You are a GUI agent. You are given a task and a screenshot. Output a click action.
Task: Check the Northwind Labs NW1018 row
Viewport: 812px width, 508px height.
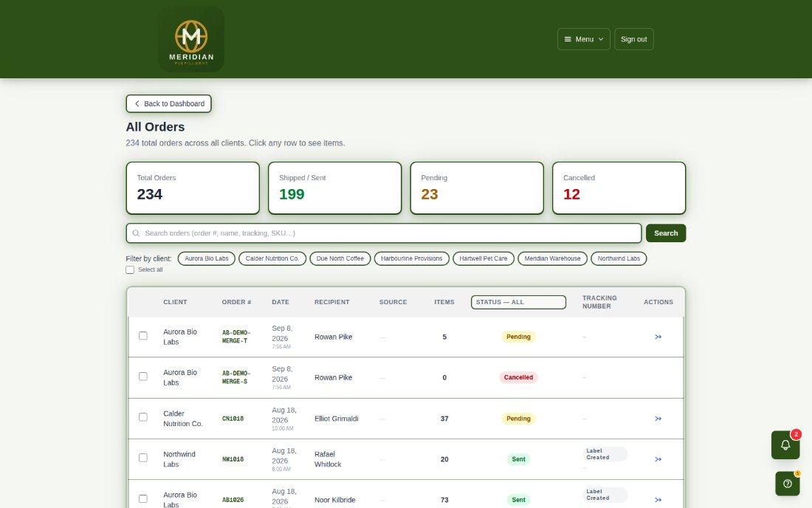(x=143, y=458)
